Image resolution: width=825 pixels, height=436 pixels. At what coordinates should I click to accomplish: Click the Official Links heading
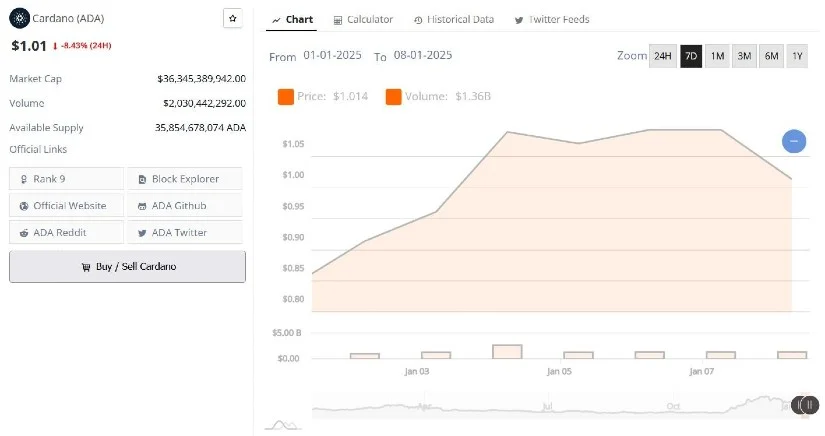point(38,149)
